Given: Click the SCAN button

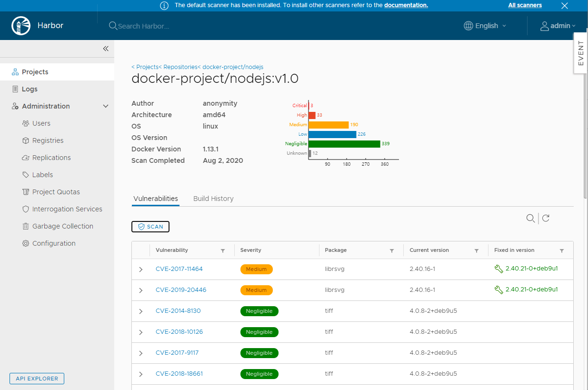Looking at the screenshot, I should 150,227.
